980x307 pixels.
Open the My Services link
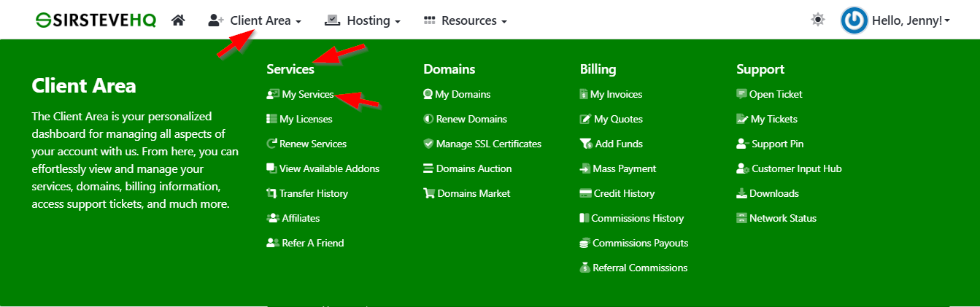pos(308,94)
